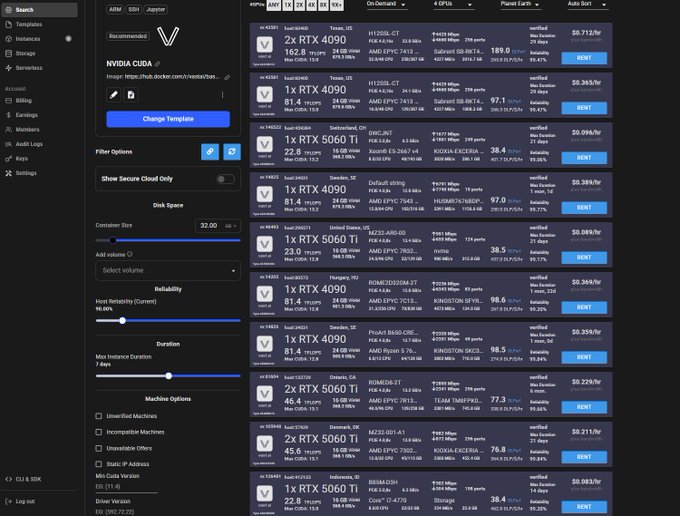
Task: Click the Billing card icon
Action: [x=8, y=100]
